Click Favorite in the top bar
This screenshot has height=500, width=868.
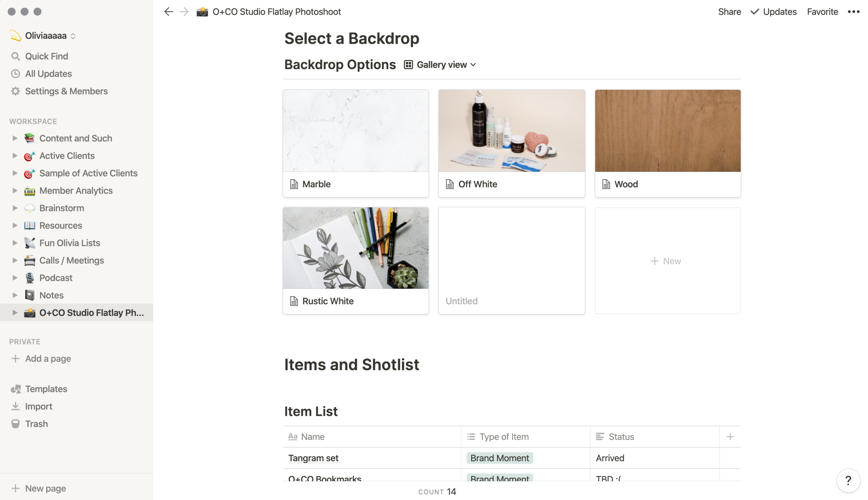click(822, 12)
